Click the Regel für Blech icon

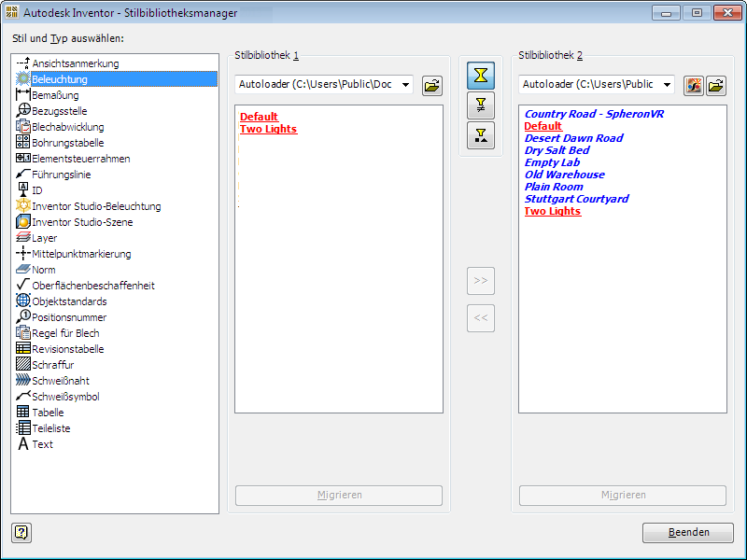[22, 332]
